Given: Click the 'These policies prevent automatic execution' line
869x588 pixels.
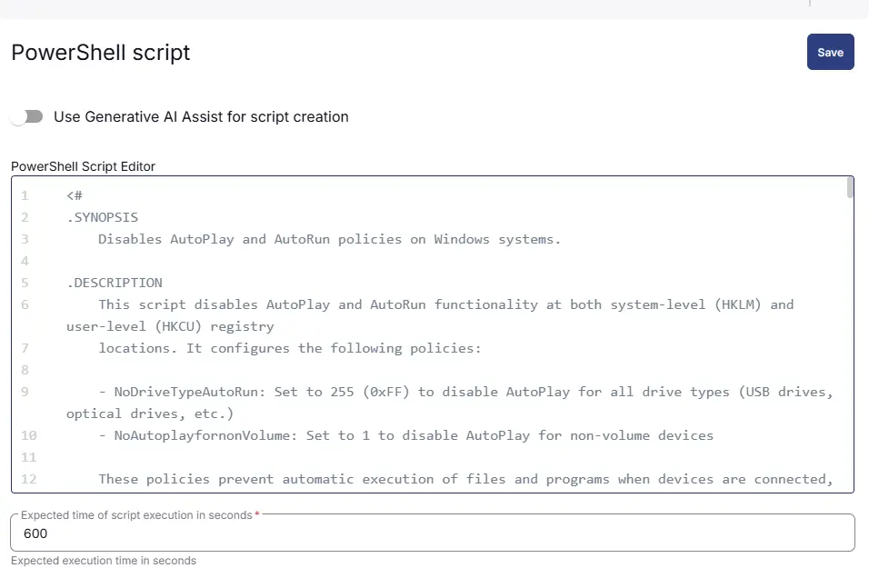Looking at the screenshot, I should point(465,479).
